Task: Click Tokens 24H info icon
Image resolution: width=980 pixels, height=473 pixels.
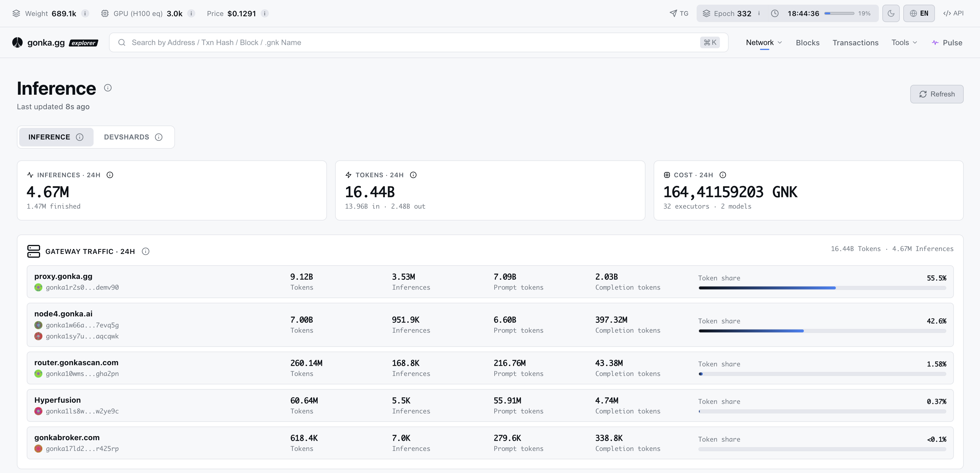Action: click(413, 175)
